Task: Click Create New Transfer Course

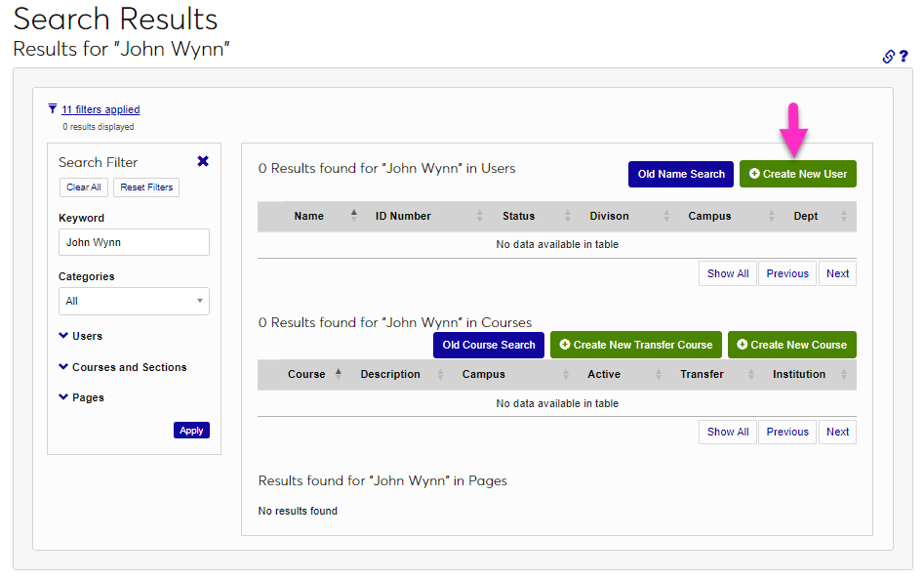Action: click(x=635, y=345)
